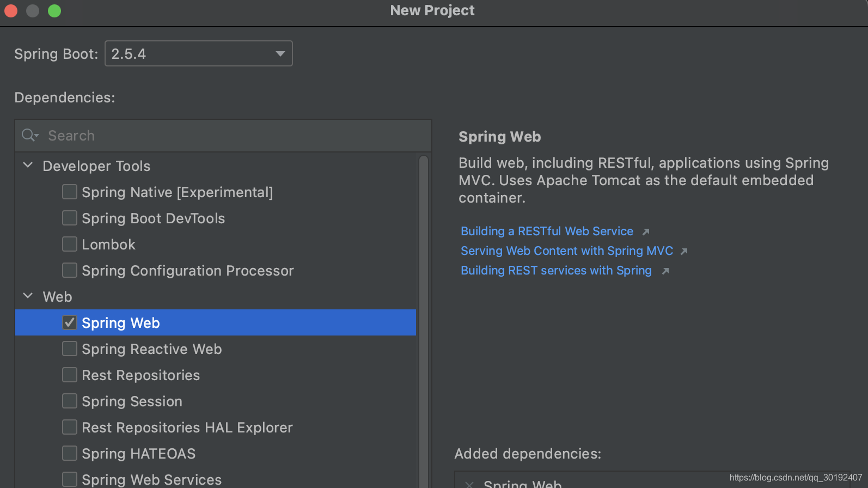Check Rest Repositories HAL Explorer
The width and height of the screenshot is (868, 488).
(70, 427)
